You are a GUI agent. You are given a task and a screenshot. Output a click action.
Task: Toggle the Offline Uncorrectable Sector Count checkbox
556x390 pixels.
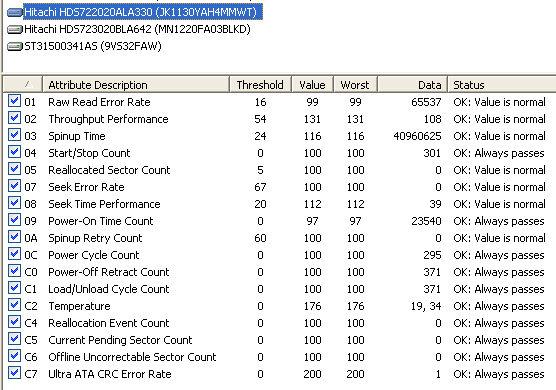(x=14, y=356)
